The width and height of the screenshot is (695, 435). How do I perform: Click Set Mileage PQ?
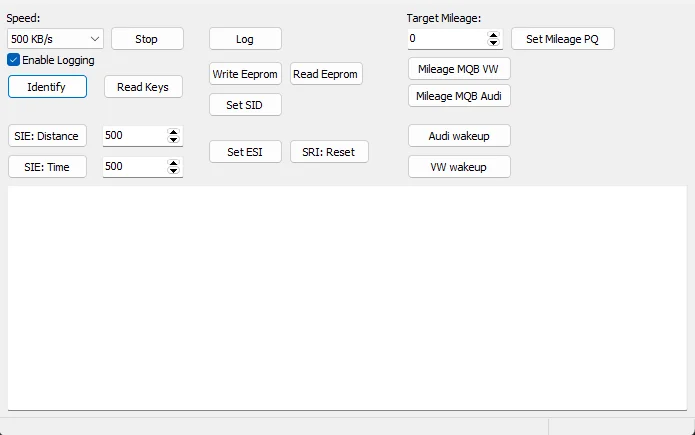point(562,39)
